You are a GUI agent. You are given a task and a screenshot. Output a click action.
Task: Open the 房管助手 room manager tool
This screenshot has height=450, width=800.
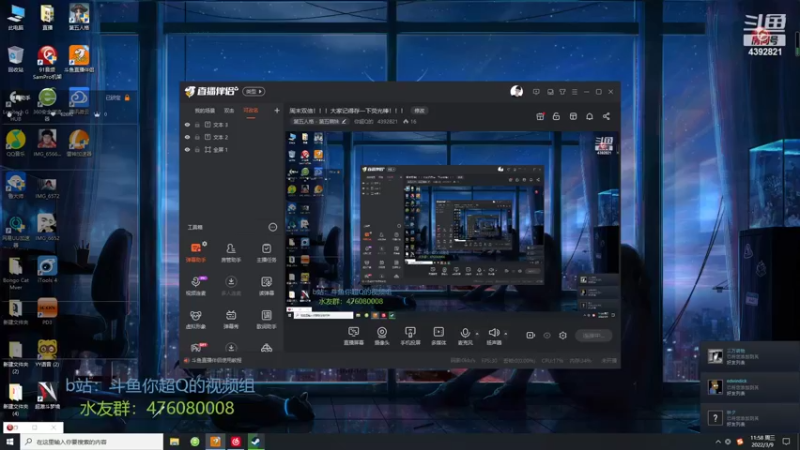(x=231, y=253)
